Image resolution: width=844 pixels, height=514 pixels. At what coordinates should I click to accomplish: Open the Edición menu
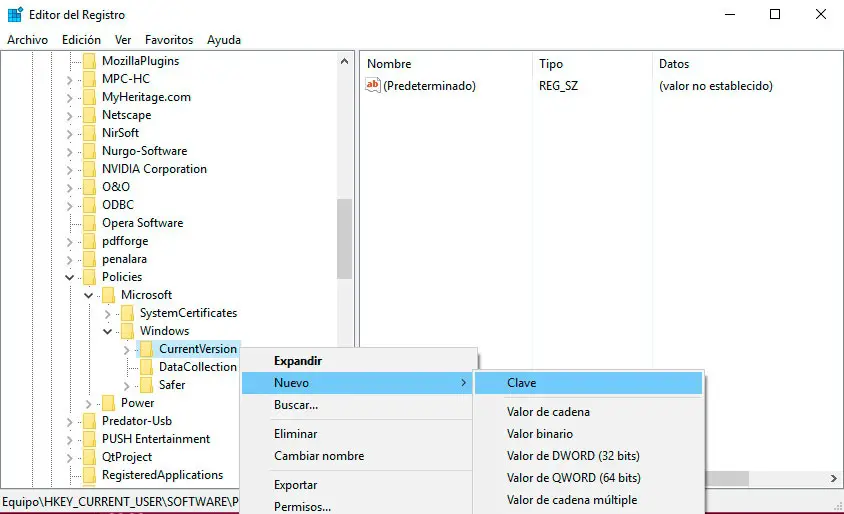(x=81, y=40)
